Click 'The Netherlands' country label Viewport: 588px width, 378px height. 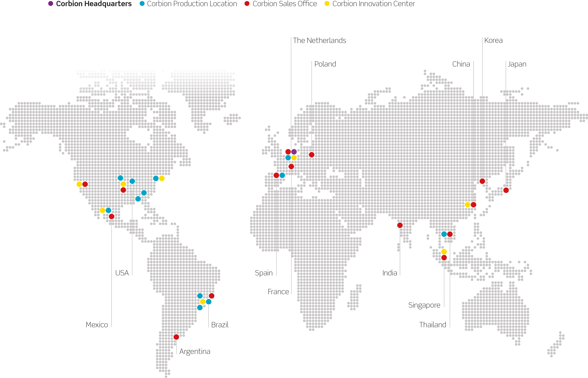(320, 41)
